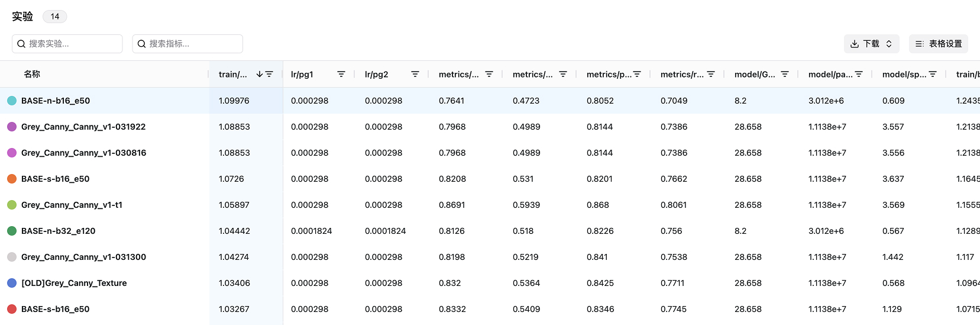
Task: Click the 搜索实验 search field
Action: (x=67, y=44)
